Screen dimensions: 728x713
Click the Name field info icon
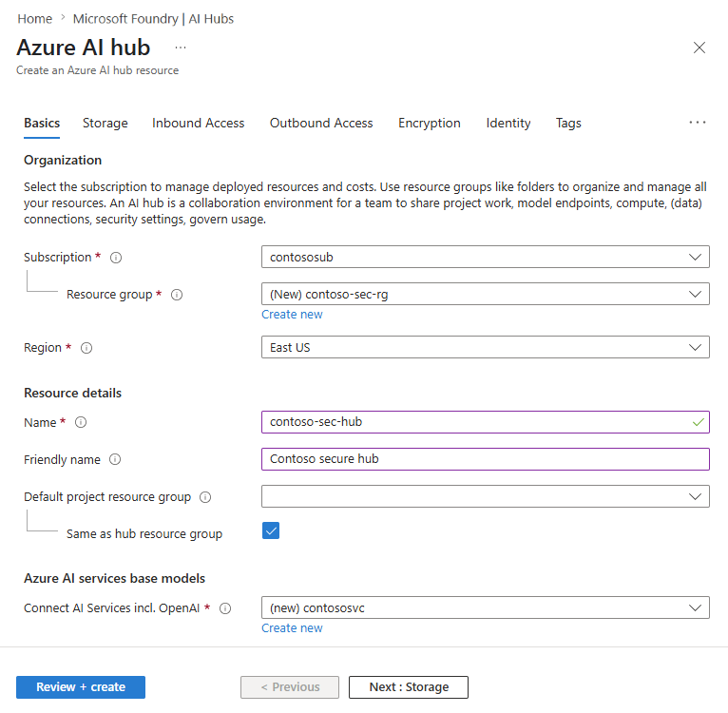[x=81, y=422]
